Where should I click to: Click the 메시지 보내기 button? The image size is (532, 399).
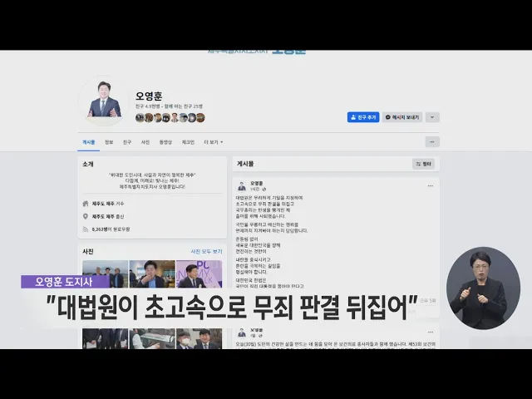pyautogui.click(x=402, y=117)
